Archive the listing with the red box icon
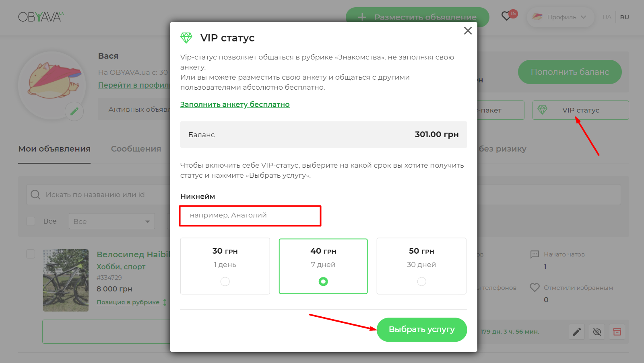Screen dimensions: 644x363 [x=617, y=332]
